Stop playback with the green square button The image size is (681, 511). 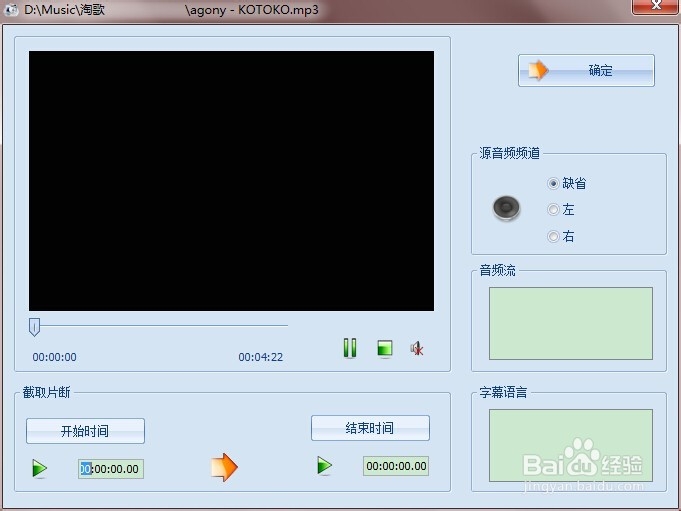point(385,349)
